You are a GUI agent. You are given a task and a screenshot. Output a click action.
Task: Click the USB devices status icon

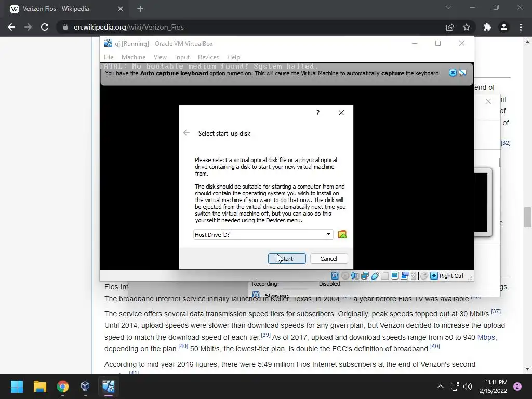pyautogui.click(x=375, y=275)
